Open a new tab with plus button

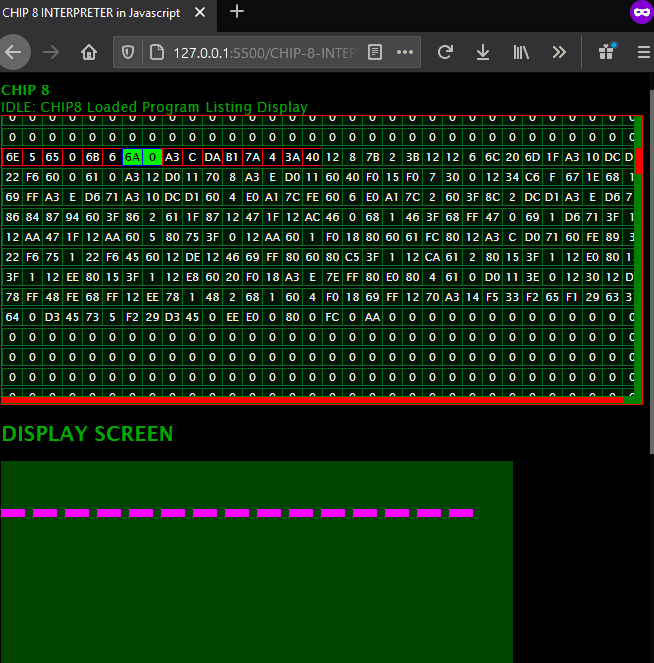coord(237,12)
